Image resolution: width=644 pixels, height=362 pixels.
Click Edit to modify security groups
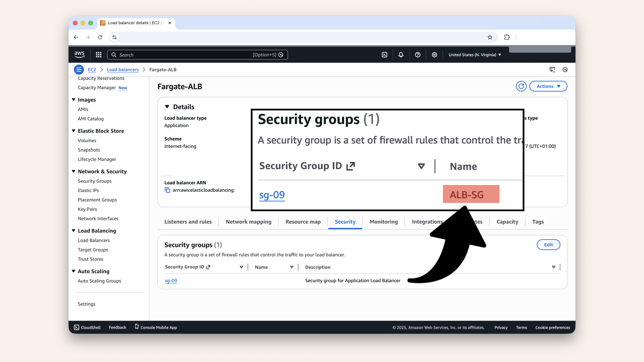pos(548,245)
